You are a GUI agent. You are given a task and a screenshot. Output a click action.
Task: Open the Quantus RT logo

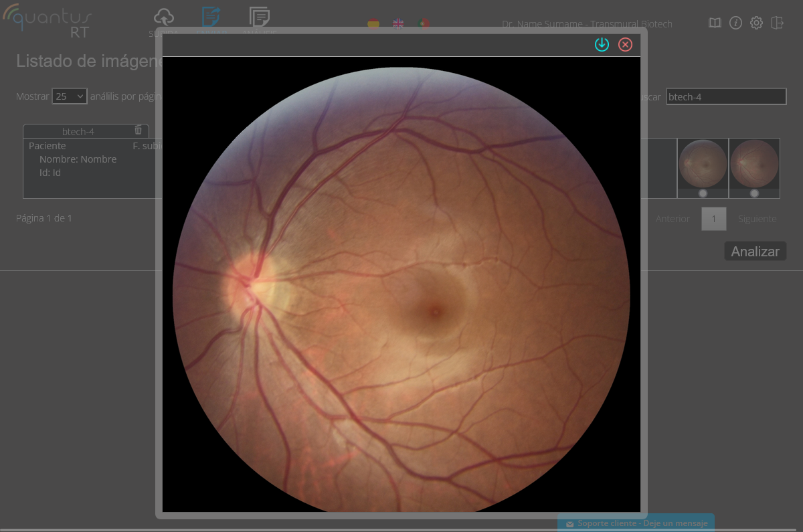click(x=47, y=20)
